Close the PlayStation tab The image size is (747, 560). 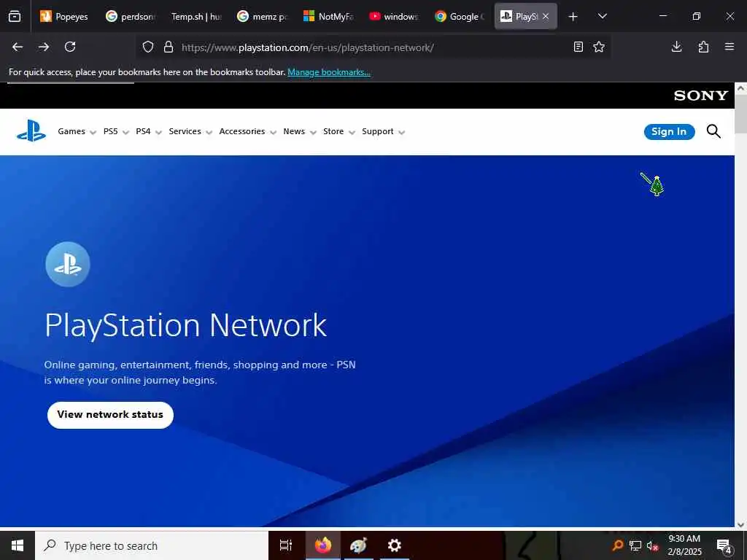coord(546,16)
